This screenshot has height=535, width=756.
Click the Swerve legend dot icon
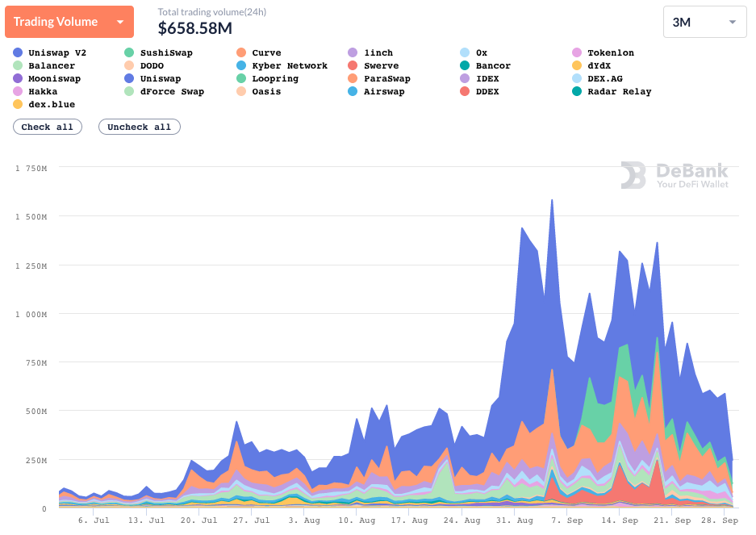pyautogui.click(x=353, y=65)
